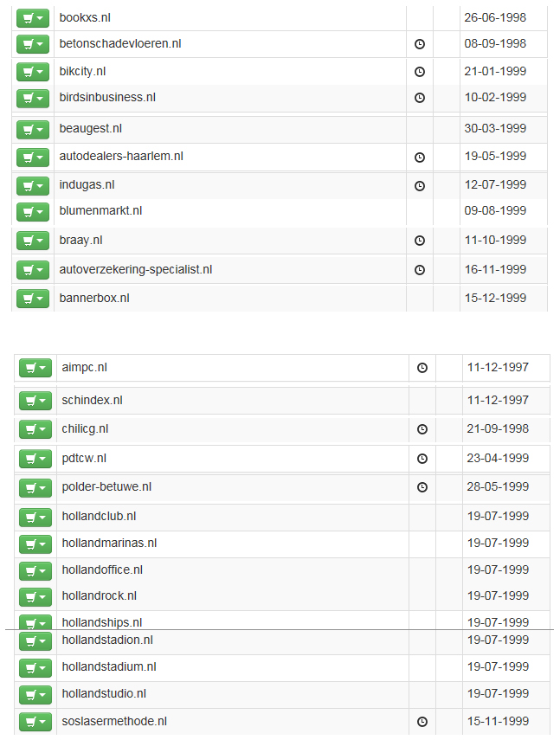Click cart button for hollandstadium.nl
This screenshot has width=560, height=740.
click(x=35, y=668)
